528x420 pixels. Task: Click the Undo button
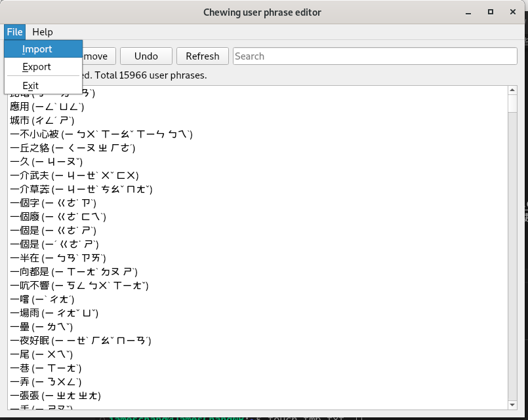tap(146, 56)
